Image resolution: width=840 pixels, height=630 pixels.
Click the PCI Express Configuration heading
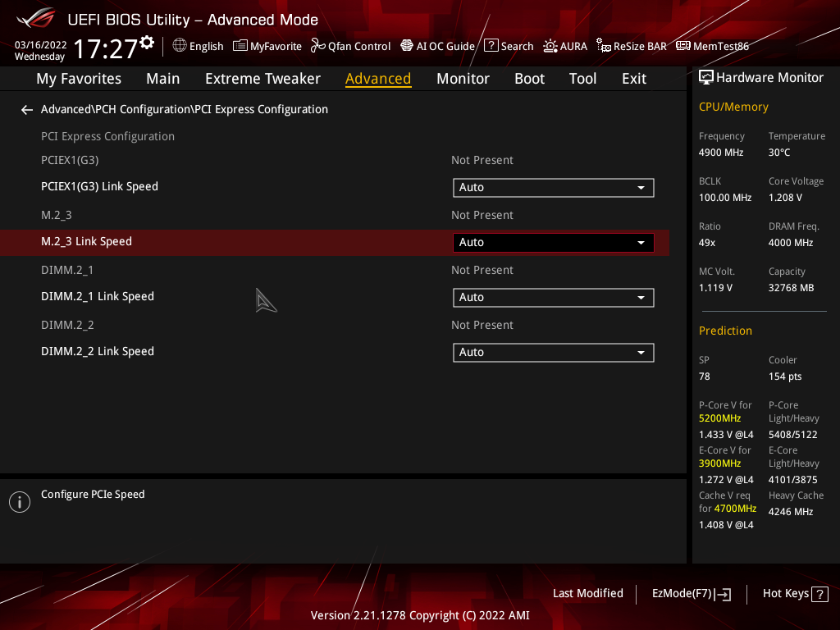click(107, 137)
